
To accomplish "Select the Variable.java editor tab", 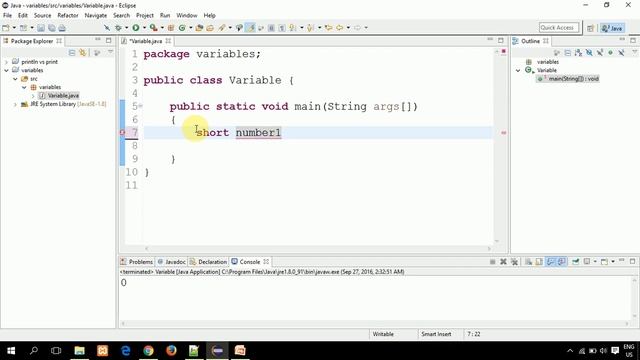I will point(146,41).
